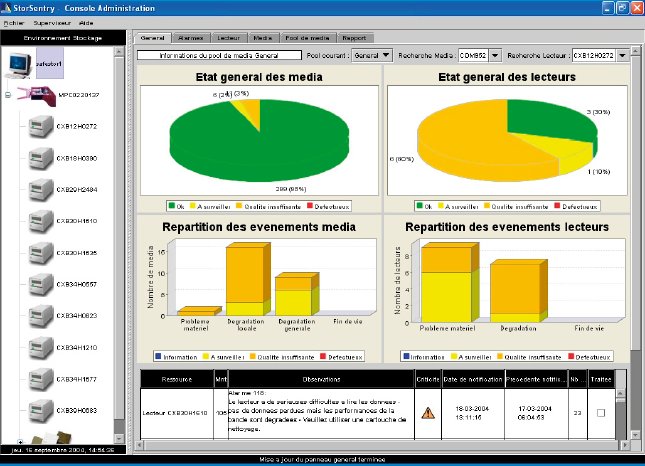
Task: Select drive icon for CXB20H2484
Action: [41, 190]
